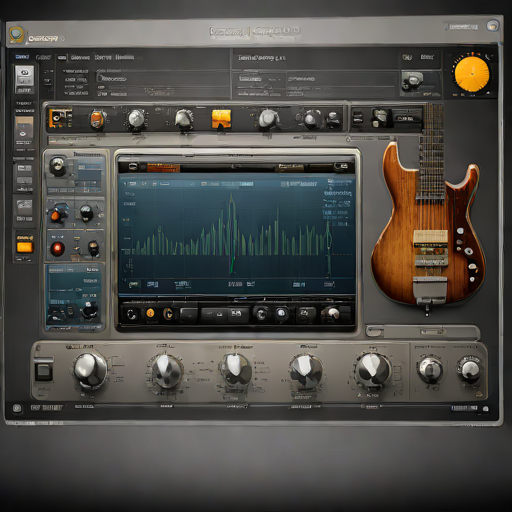Click the silver knob right of the orange square
The width and height of the screenshot is (512, 512).
click(269, 119)
